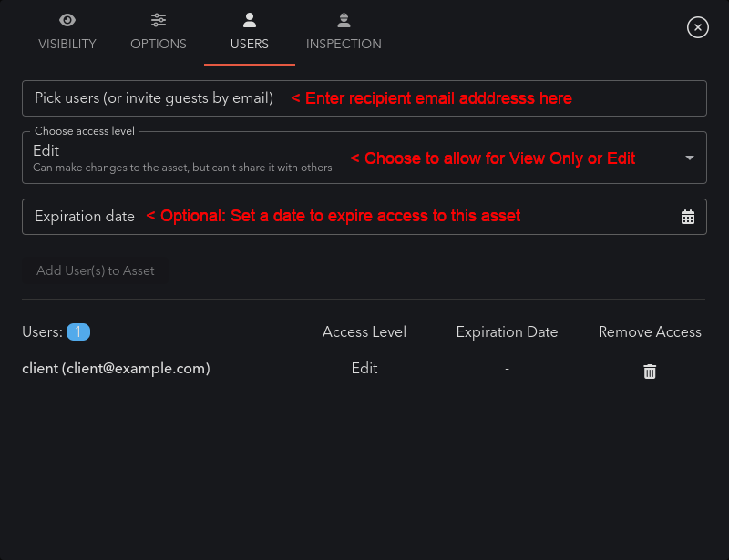Click the Edit access level for client

coord(364,369)
